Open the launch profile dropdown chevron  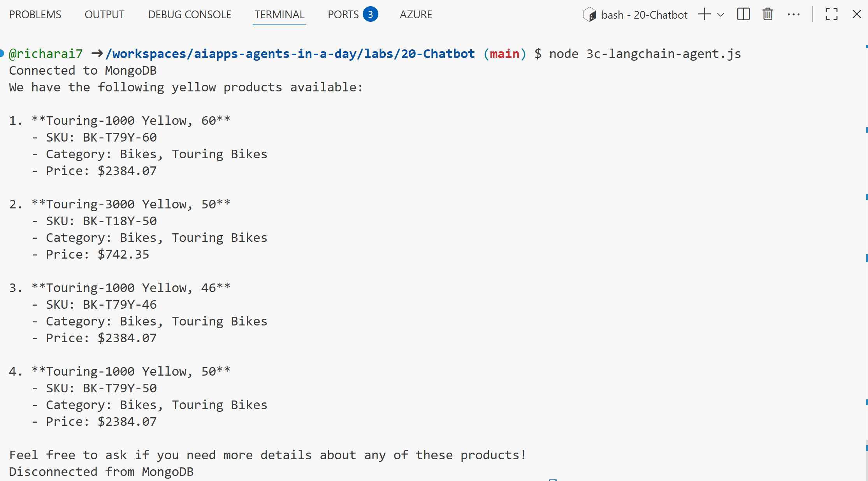pyautogui.click(x=721, y=15)
